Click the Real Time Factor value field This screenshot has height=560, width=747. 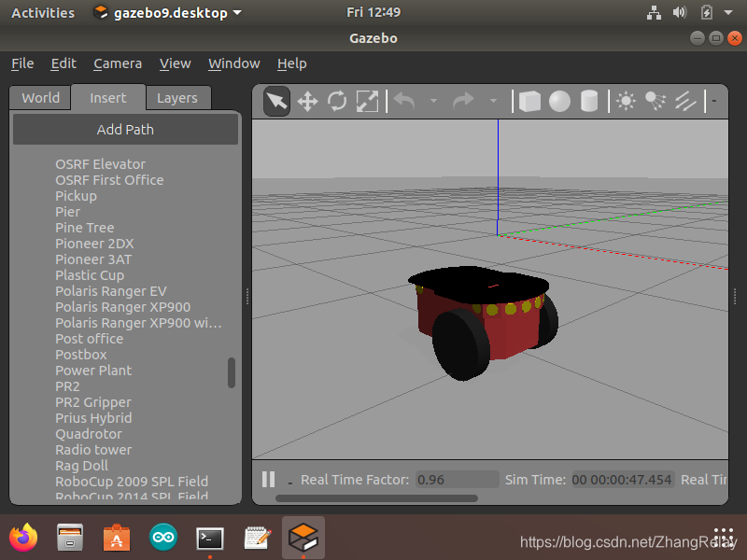click(x=458, y=480)
